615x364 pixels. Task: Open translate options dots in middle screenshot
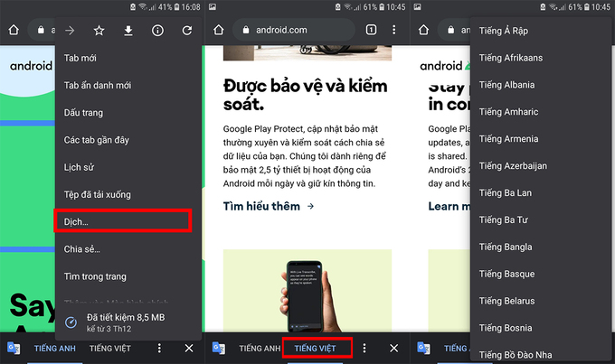[x=364, y=348]
